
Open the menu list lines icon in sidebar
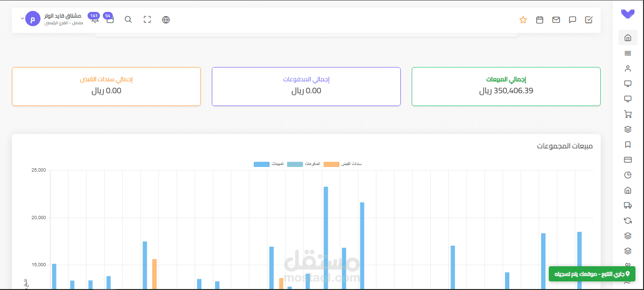tap(627, 53)
